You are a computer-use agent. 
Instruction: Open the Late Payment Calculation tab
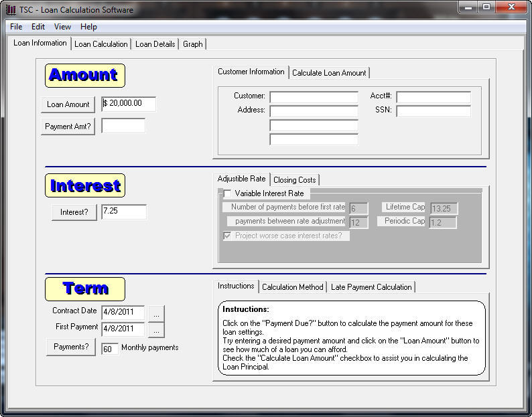click(x=371, y=287)
